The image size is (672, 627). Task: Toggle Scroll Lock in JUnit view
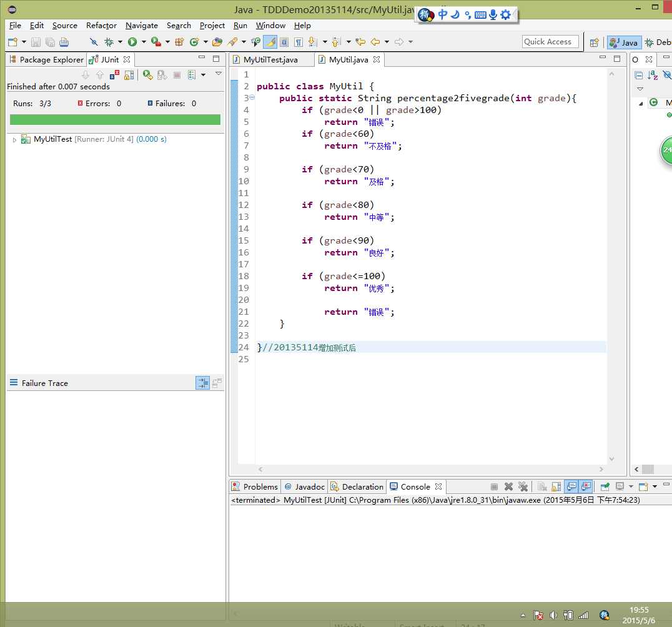[x=129, y=76]
